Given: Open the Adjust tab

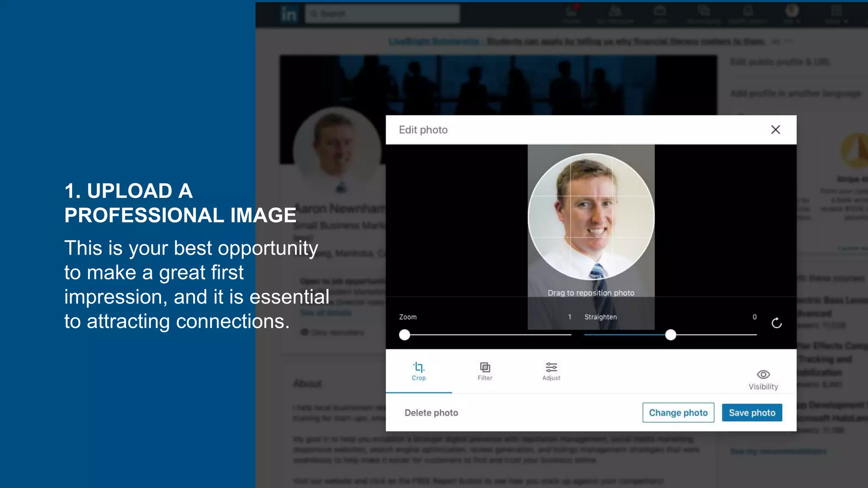Looking at the screenshot, I should [x=551, y=372].
